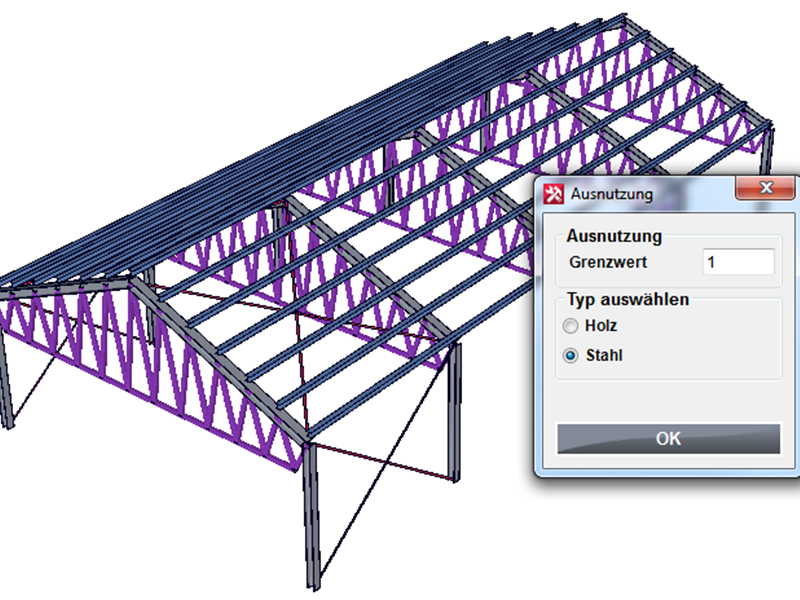Image resolution: width=800 pixels, height=600 pixels.
Task: Click the Grenzwert input field
Action: point(738,262)
